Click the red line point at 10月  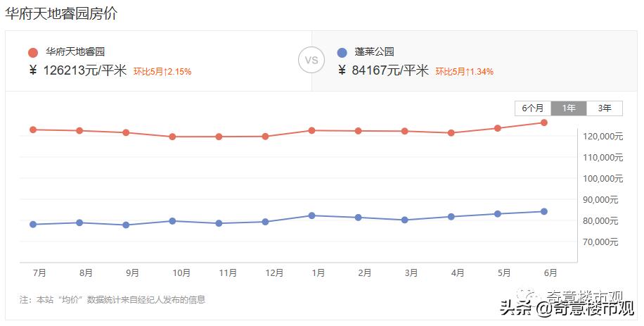coord(172,137)
